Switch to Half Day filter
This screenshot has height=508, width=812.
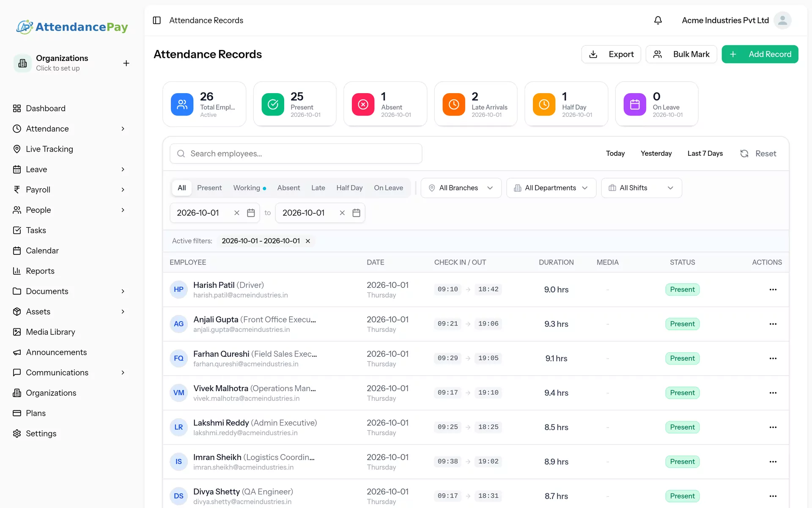point(349,188)
